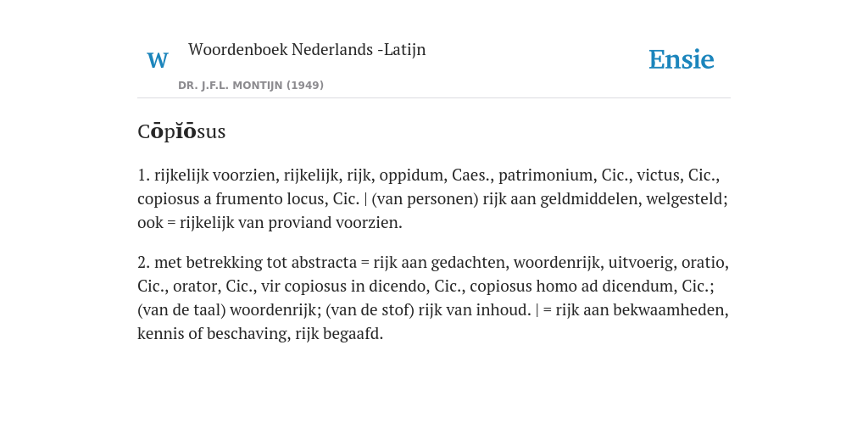Click 'kennis of beschaving, rijk begaafd' line
Screen dimensions: 868x434
point(260,334)
